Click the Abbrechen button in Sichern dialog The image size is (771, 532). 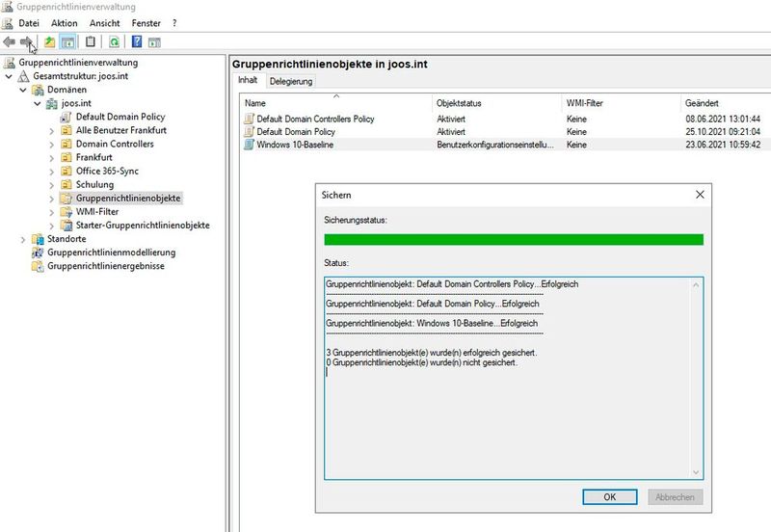pyautogui.click(x=676, y=496)
